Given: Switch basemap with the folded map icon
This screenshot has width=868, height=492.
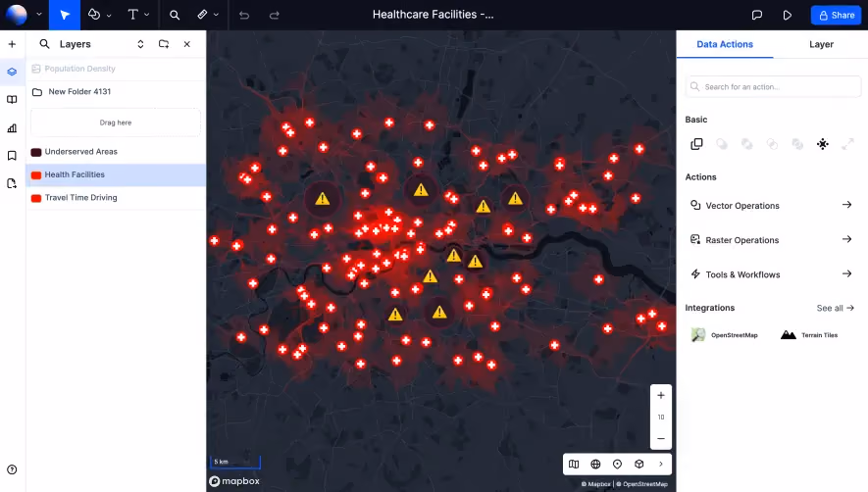Looking at the screenshot, I should 574,465.
